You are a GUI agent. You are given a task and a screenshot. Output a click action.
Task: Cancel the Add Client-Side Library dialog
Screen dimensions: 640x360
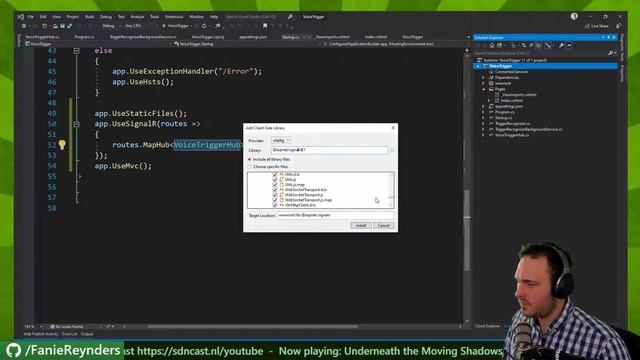(384, 225)
